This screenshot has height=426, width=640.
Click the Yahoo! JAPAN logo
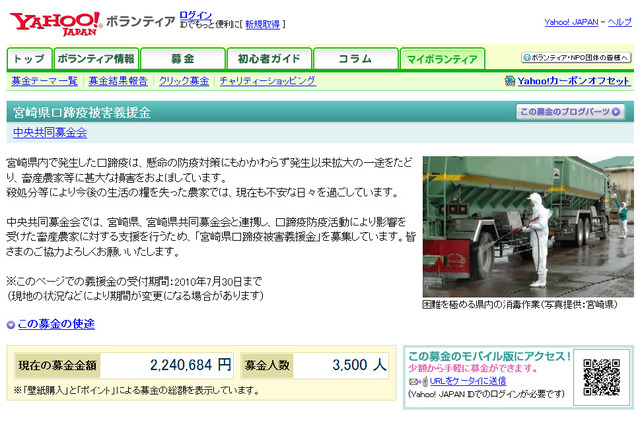[x=56, y=24]
